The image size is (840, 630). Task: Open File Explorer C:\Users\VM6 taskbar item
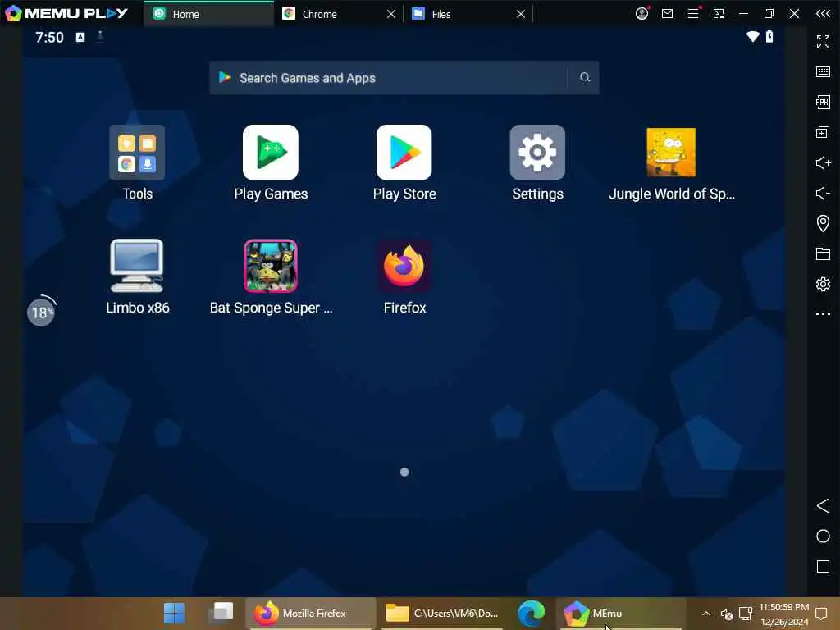coord(442,614)
